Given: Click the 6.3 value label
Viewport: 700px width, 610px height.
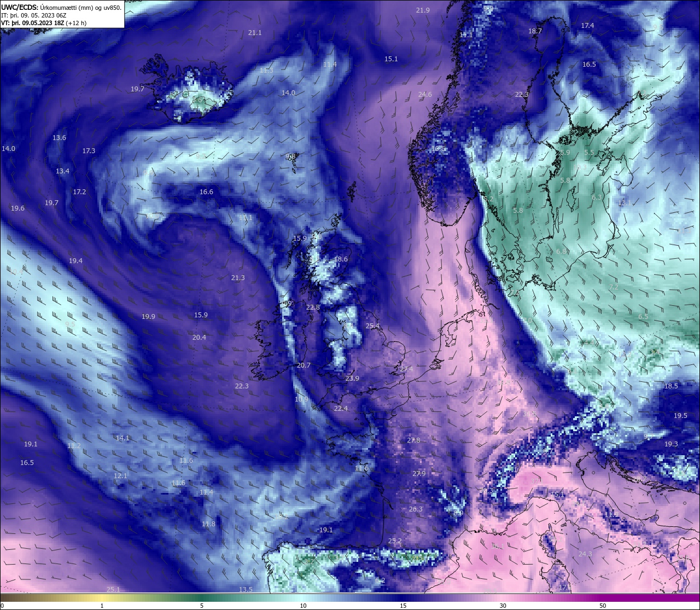Looking at the screenshot, I should [597, 197].
